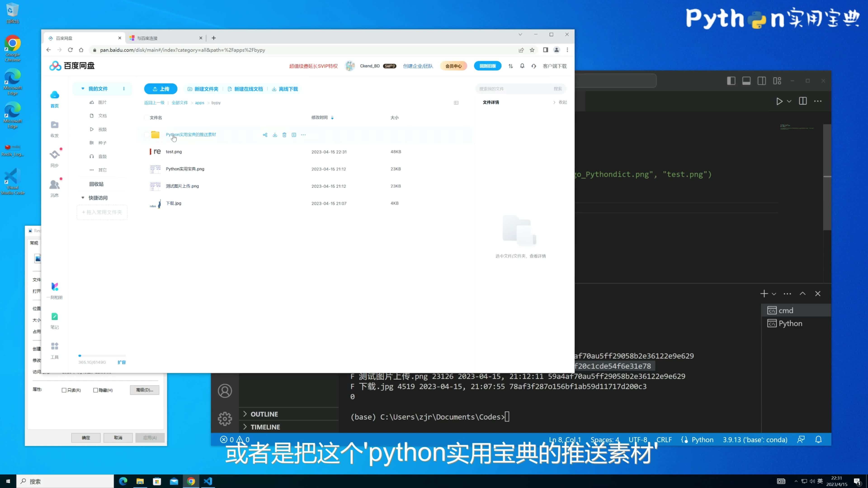Open VS Code manage gear icon
Viewport: 868px width, 488px height.
[x=225, y=419]
